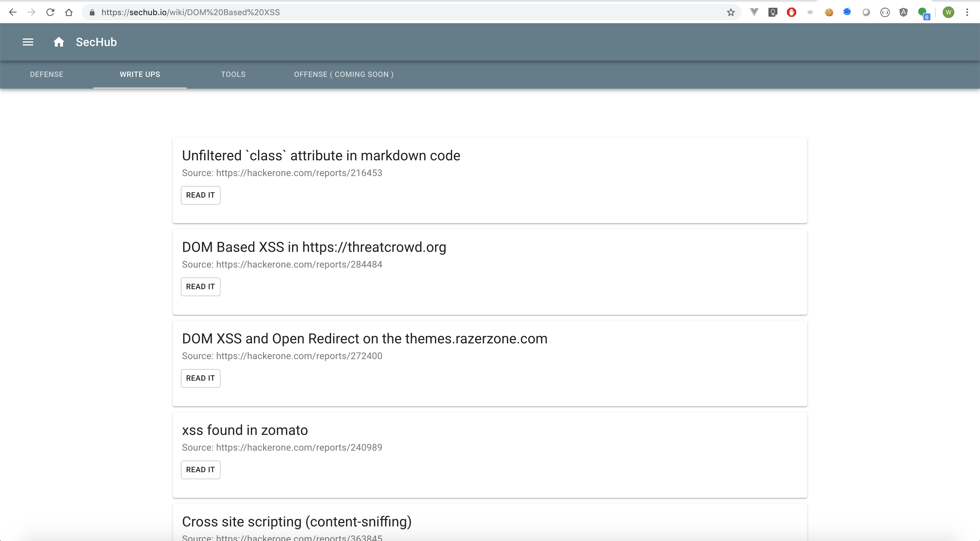Select the Offense (Coming Soon) tab
The height and width of the screenshot is (541, 980).
(x=344, y=75)
